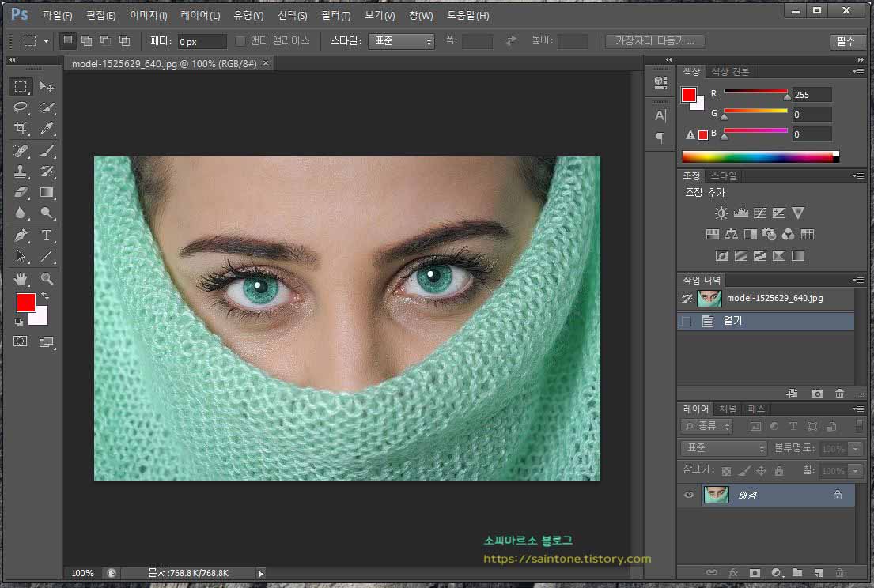Hide the 배경 layer with eye icon
874x588 pixels.
(x=689, y=495)
